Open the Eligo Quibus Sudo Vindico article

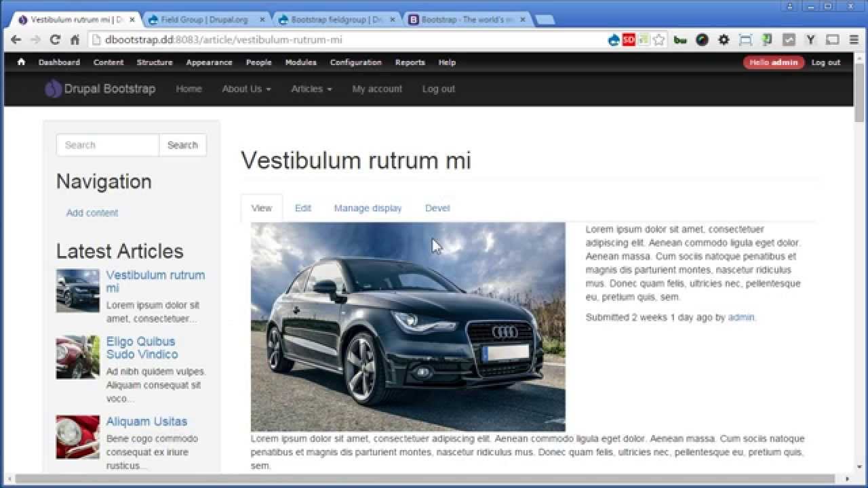point(142,348)
